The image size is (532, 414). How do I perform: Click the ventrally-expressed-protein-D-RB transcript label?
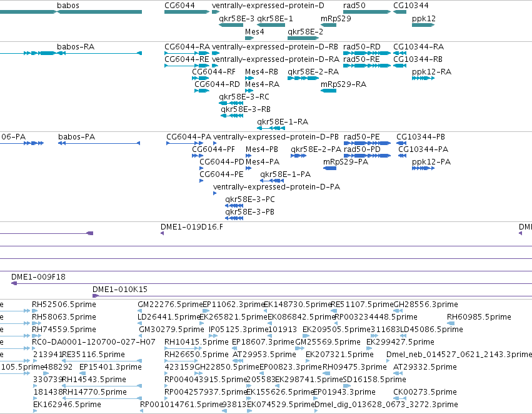pos(275,46)
